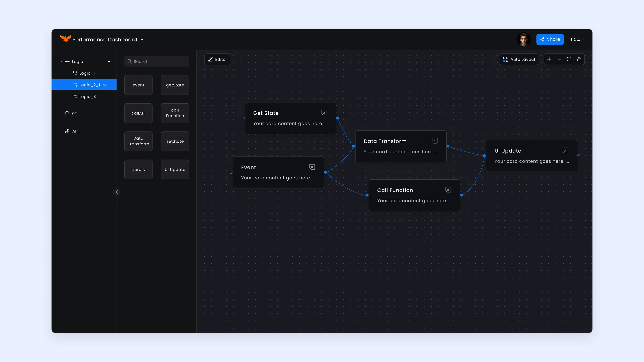Pick the setState node block
644x362 pixels.
click(x=175, y=141)
